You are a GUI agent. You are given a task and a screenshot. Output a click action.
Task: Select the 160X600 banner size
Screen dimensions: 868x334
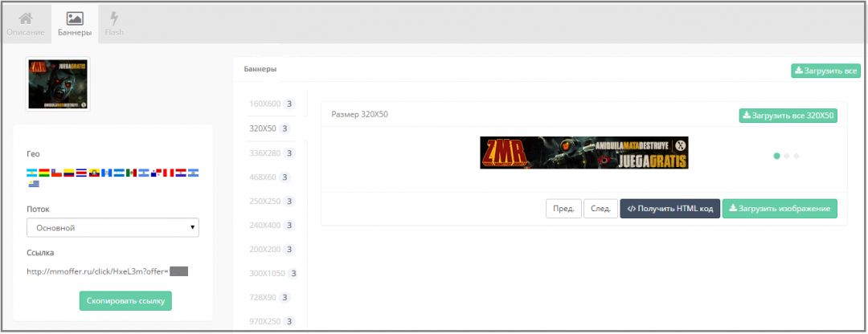point(264,104)
